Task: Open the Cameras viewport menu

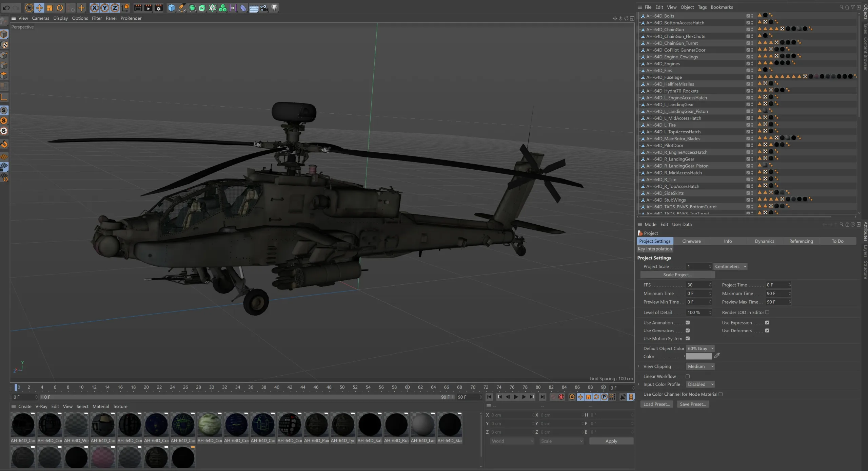Action: 40,18
